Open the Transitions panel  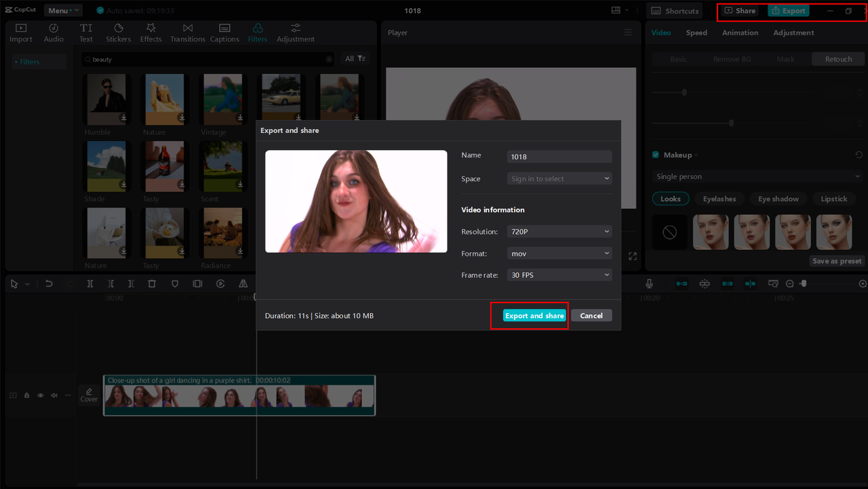tap(187, 31)
